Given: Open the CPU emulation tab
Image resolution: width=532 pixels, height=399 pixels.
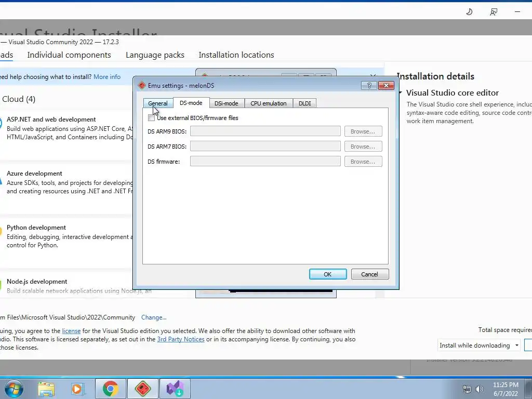Looking at the screenshot, I should coord(269,103).
